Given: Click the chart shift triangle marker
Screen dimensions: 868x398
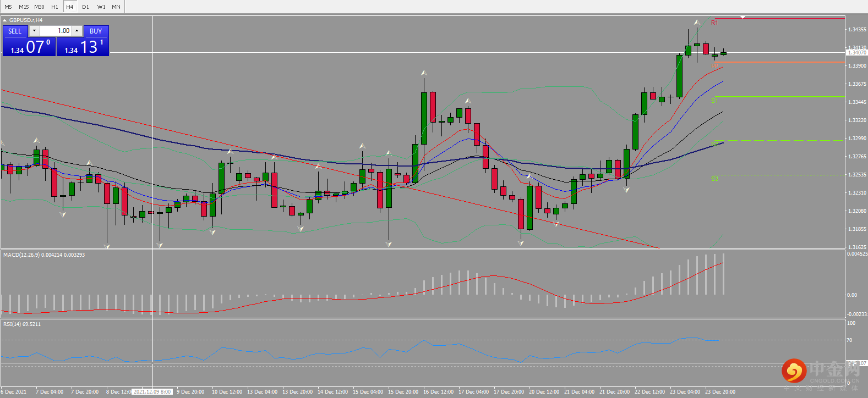Looking at the screenshot, I should (x=743, y=18).
